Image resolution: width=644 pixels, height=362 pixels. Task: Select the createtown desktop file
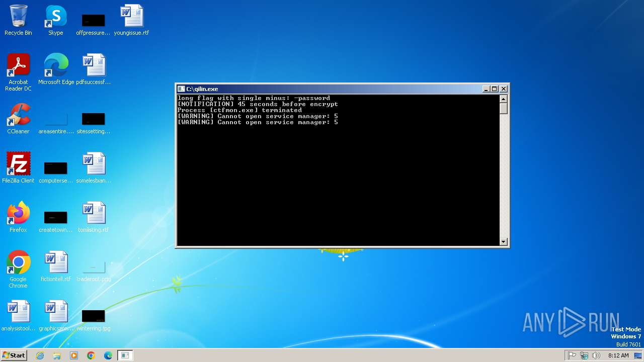click(56, 220)
